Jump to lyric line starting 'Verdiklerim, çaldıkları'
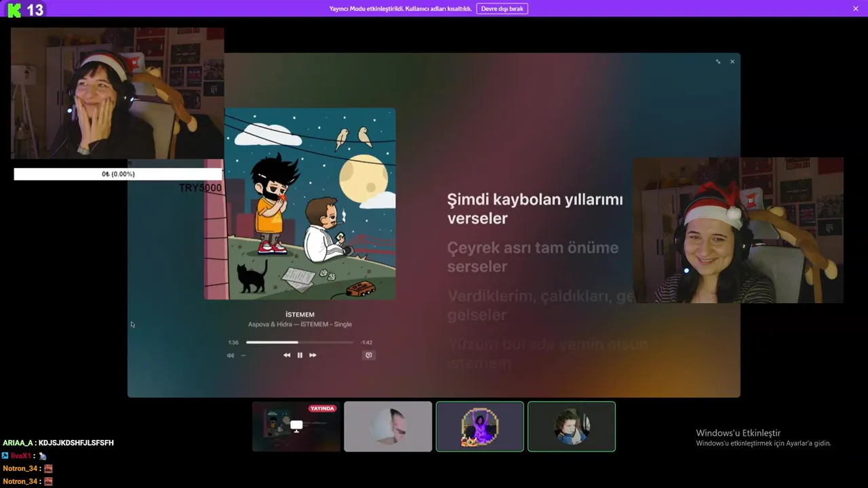This screenshot has height=488, width=868. click(x=541, y=305)
